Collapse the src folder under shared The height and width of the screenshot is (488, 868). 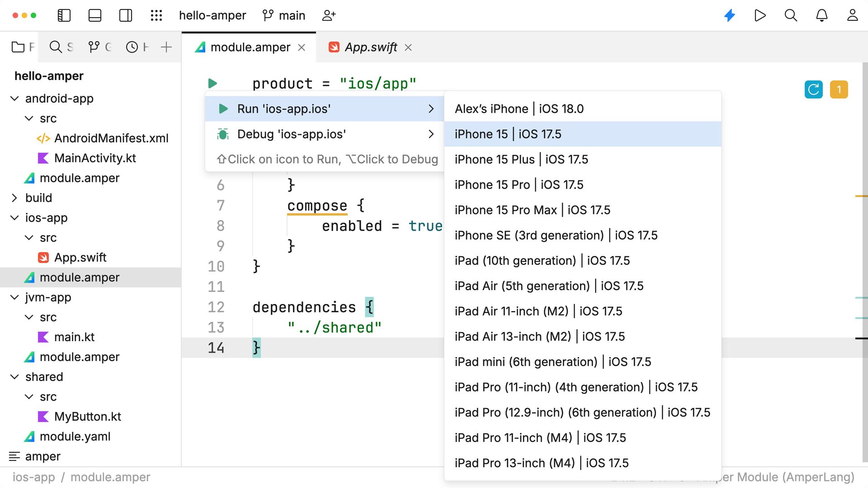click(x=29, y=397)
